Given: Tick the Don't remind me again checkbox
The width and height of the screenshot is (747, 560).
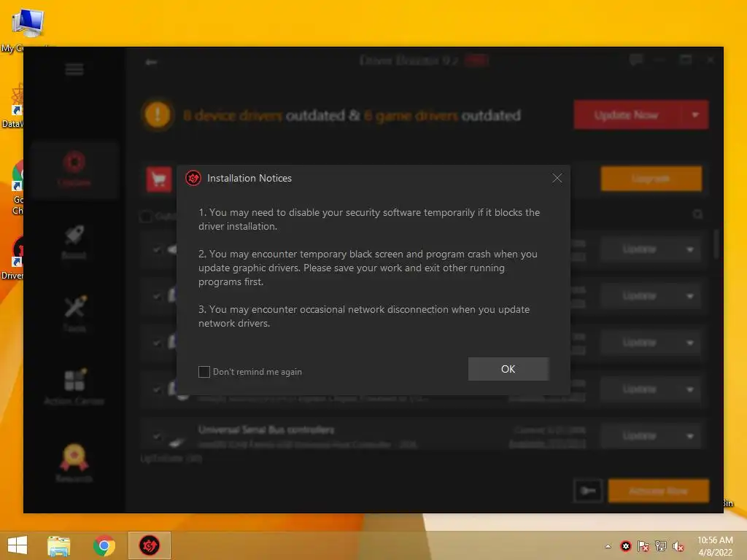Looking at the screenshot, I should coord(204,372).
